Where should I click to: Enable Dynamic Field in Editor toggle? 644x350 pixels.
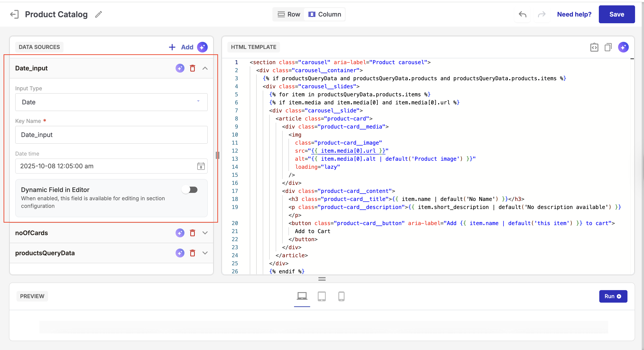189,190
